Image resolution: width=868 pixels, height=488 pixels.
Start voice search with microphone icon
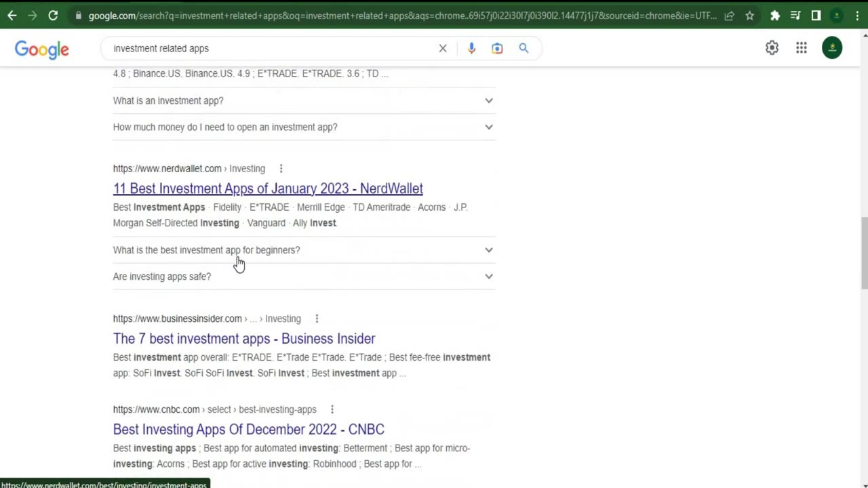(471, 48)
